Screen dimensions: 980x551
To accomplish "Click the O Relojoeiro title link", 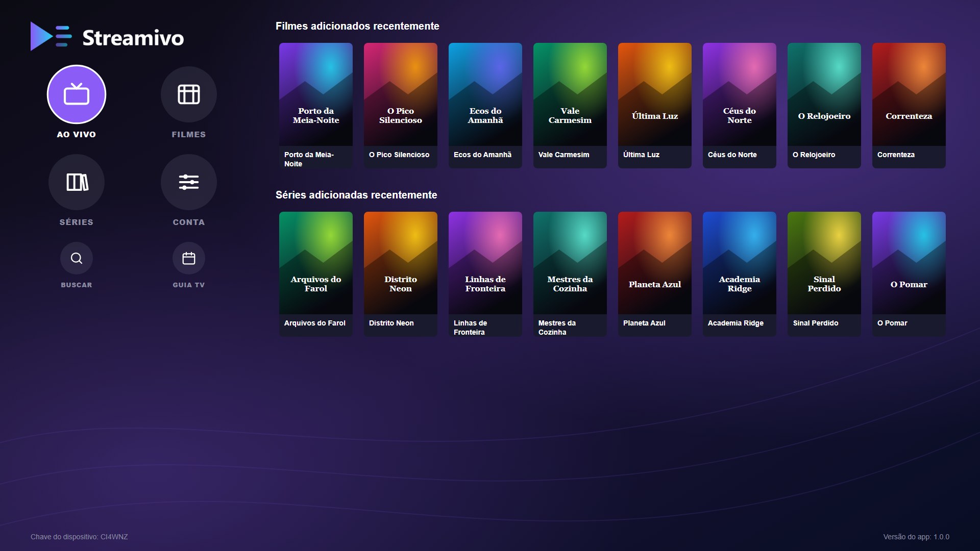I will (x=814, y=155).
